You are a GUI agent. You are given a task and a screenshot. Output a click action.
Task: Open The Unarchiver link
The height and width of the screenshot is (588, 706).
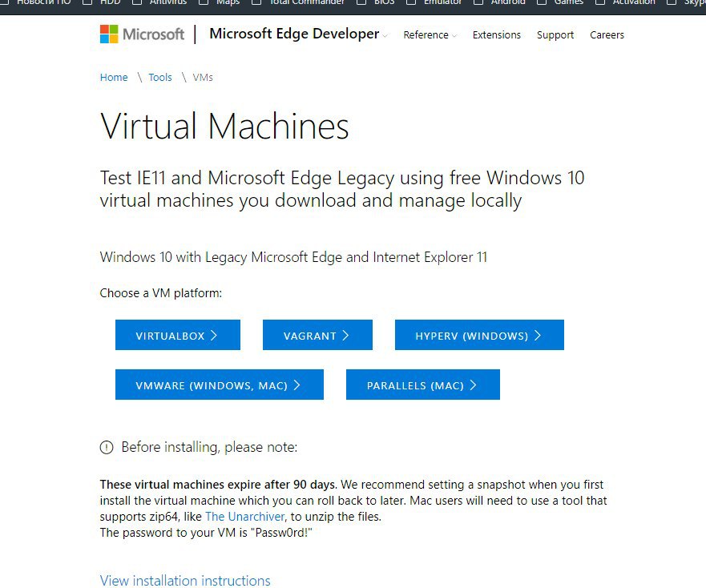244,517
